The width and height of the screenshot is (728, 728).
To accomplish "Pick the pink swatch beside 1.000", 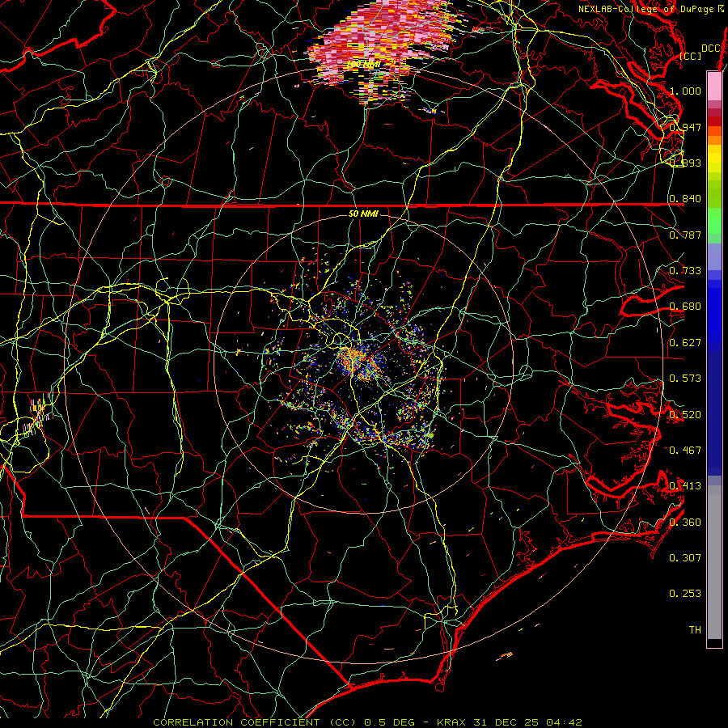I will [714, 87].
